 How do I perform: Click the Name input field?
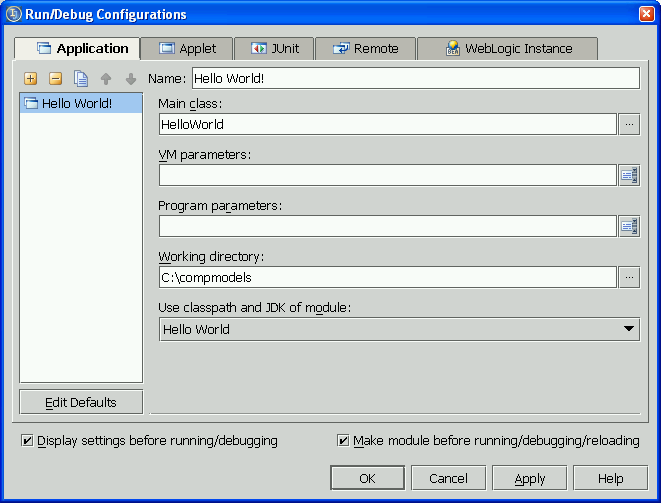(416, 78)
